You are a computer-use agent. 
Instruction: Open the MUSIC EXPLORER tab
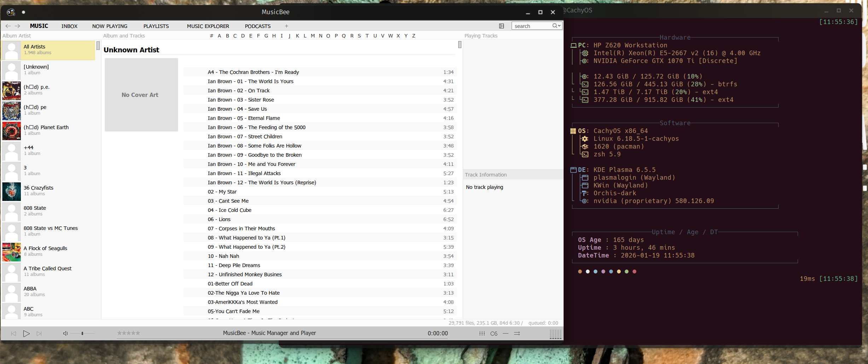click(208, 26)
